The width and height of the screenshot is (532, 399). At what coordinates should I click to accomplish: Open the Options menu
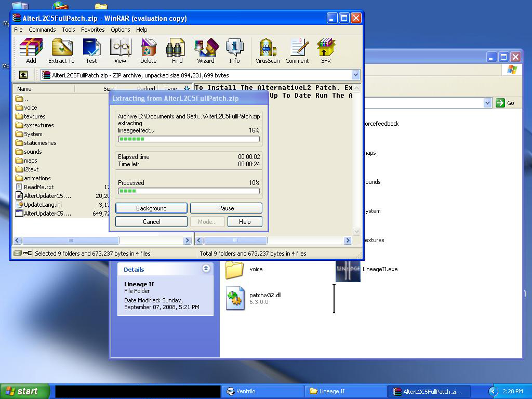tap(121, 30)
